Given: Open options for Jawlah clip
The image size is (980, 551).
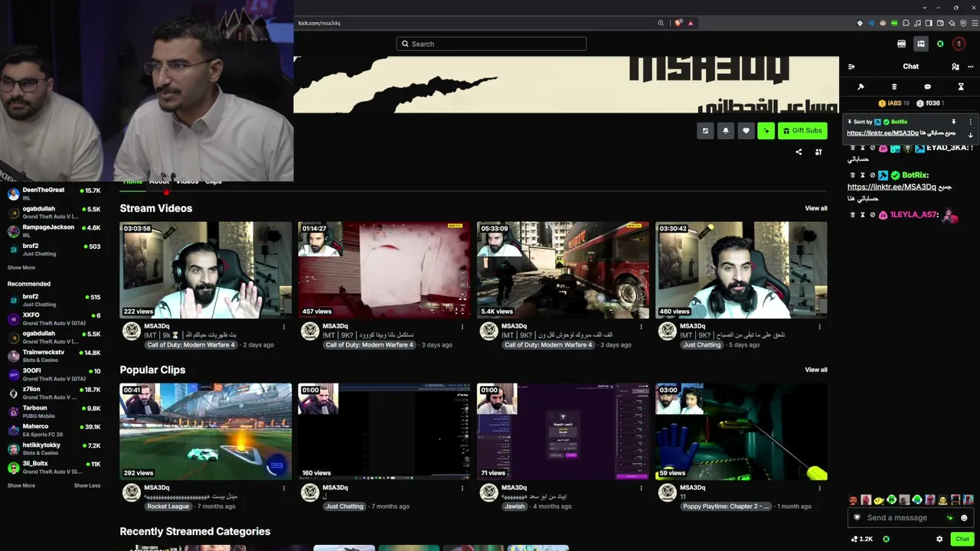Looking at the screenshot, I should [641, 488].
